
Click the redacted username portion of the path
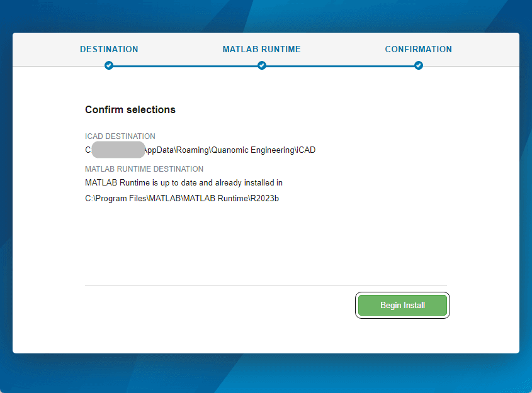point(118,150)
